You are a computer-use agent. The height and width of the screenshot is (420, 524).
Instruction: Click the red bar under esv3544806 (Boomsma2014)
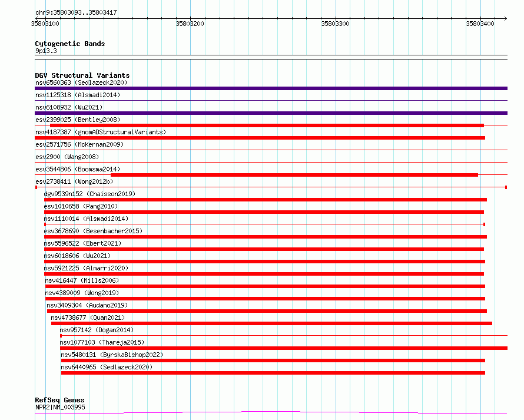[294, 175]
